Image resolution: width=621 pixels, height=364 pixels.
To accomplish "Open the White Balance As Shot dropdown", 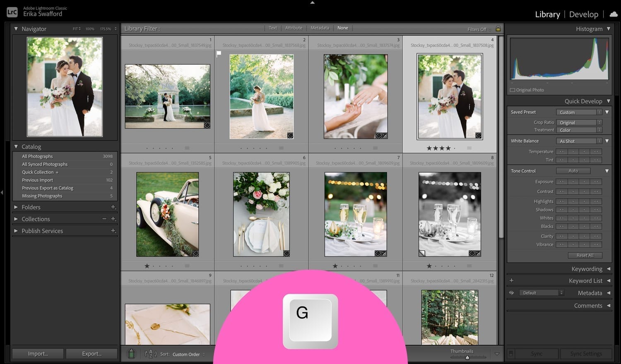I will [579, 141].
